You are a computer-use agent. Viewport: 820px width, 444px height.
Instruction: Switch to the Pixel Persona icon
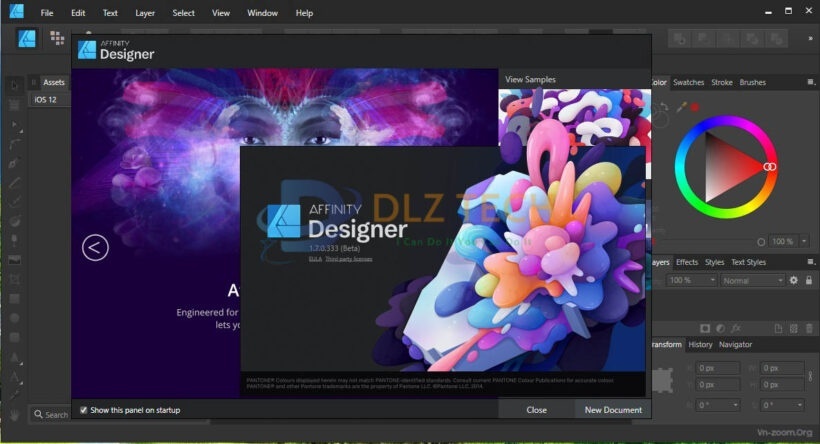pyautogui.click(x=58, y=39)
